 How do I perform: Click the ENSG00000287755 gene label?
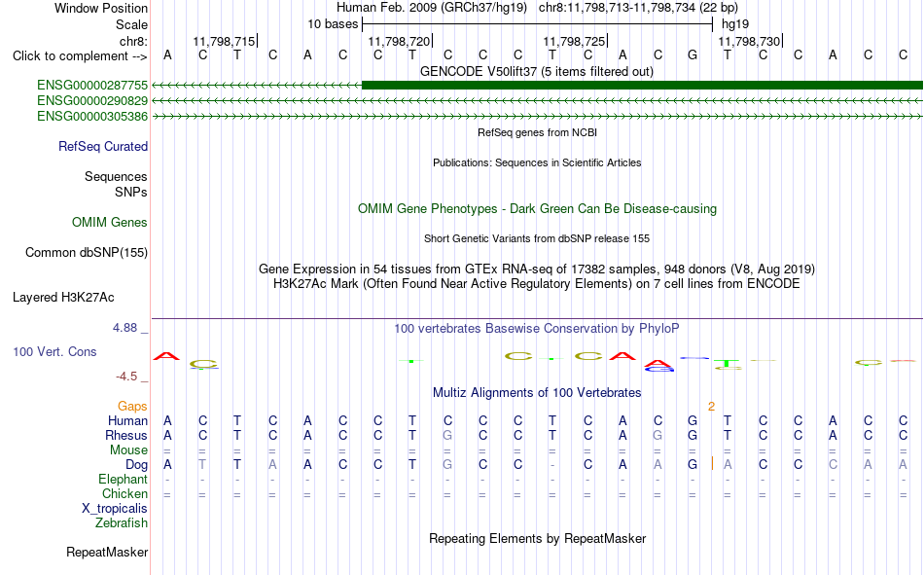pos(92,86)
